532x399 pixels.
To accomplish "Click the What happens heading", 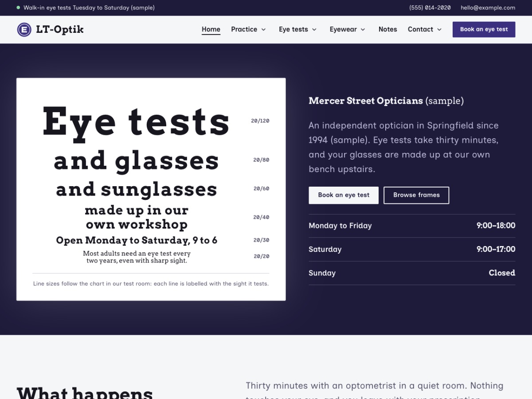I will tap(85, 393).
